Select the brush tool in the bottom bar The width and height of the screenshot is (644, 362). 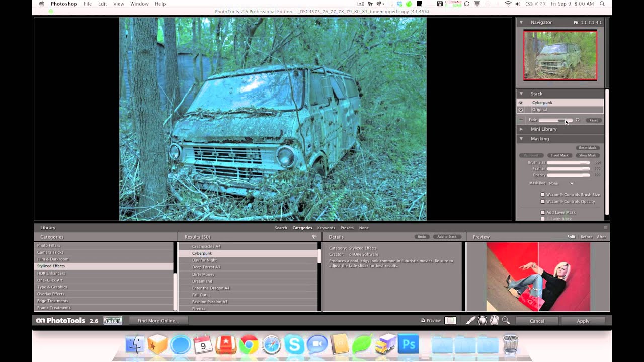470,320
